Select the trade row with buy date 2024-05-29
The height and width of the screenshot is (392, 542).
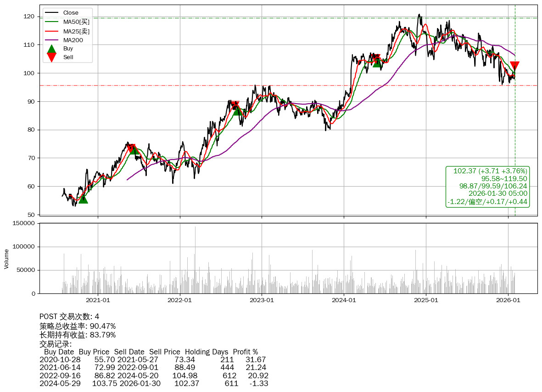(x=154, y=383)
